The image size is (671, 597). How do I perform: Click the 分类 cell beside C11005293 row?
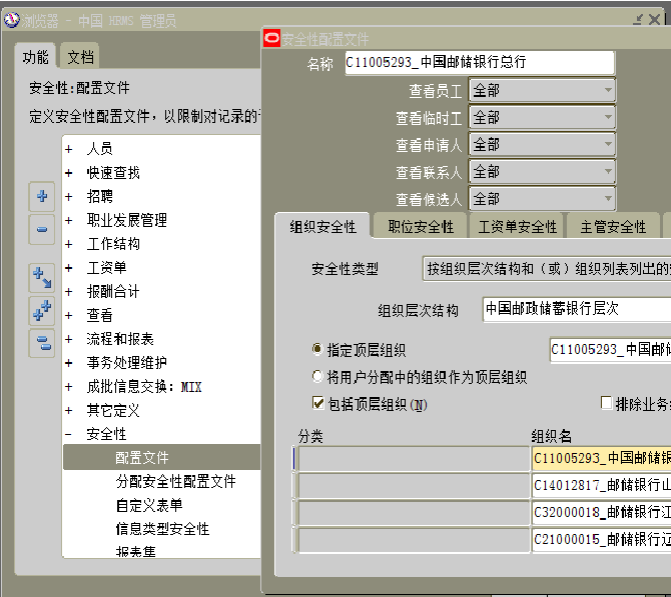[x=414, y=458]
